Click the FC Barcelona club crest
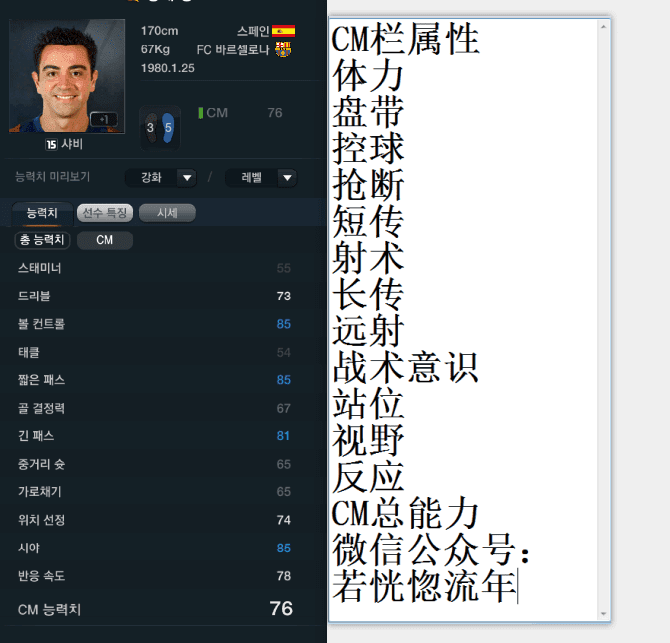 pos(283,50)
